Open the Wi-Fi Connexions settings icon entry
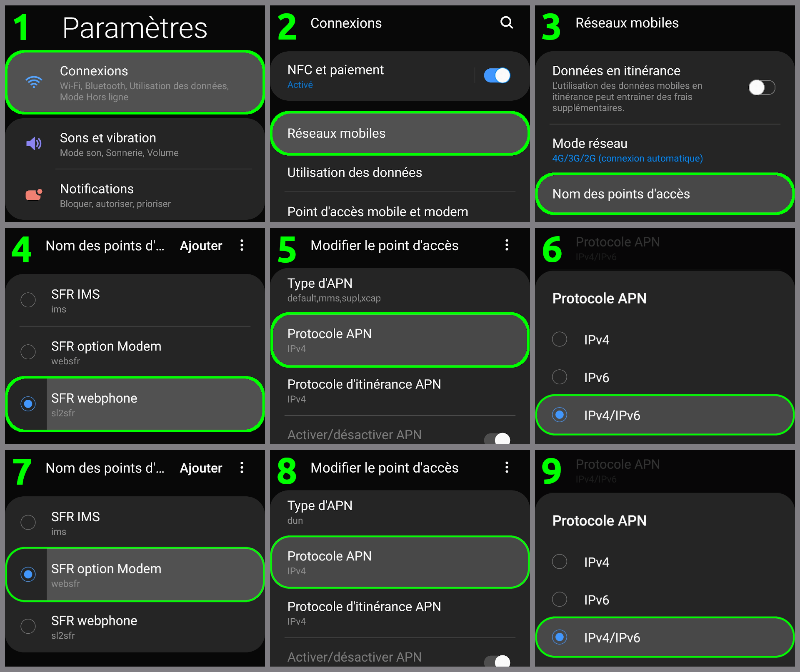The image size is (800, 672). [x=34, y=82]
